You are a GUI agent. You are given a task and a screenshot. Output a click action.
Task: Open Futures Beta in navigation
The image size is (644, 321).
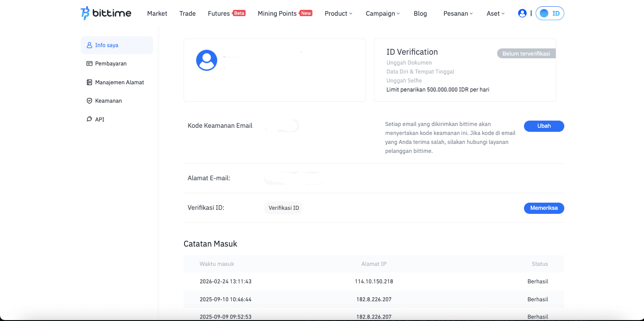(x=226, y=13)
